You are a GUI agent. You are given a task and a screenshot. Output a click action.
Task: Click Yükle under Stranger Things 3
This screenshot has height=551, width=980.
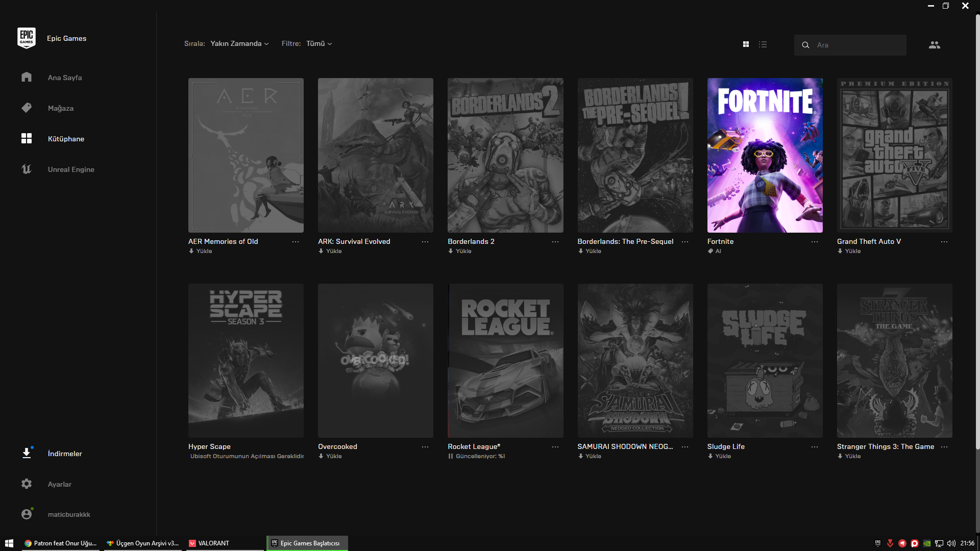(849, 456)
